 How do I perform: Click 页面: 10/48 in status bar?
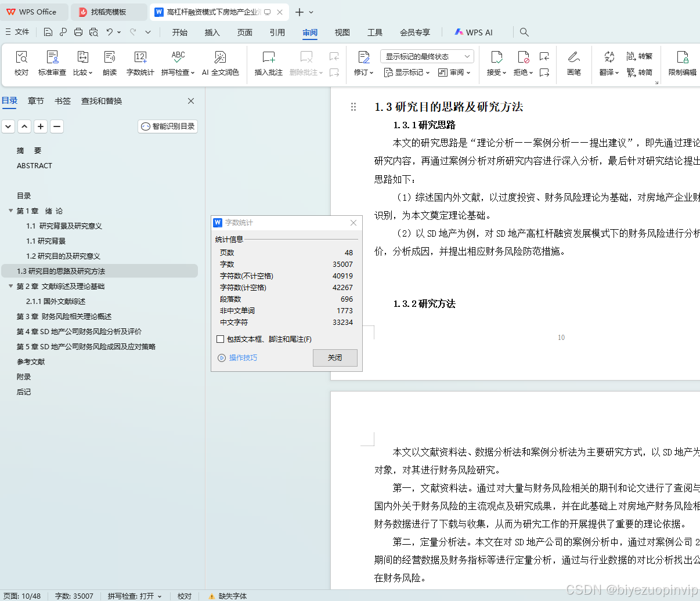[x=22, y=596]
